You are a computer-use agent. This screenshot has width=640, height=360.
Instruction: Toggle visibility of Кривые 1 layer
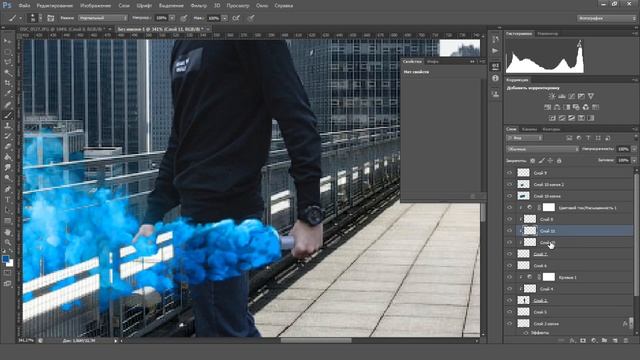509,277
